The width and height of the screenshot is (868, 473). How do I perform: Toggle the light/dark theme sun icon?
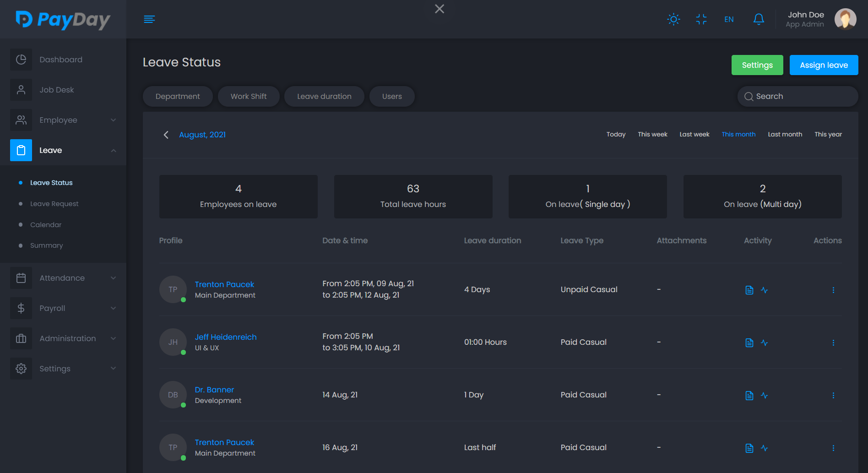coord(673,19)
